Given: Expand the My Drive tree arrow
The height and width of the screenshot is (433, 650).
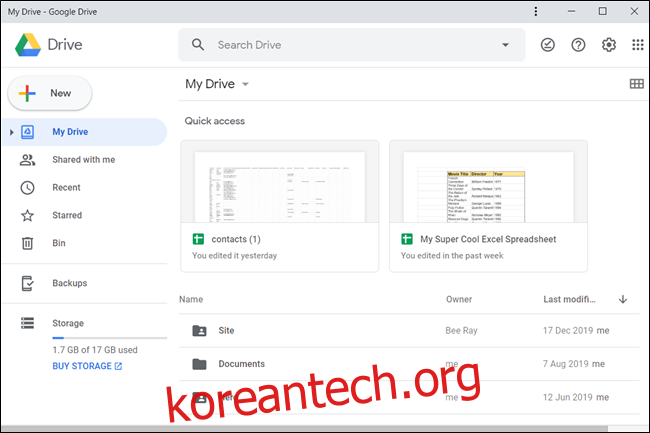Looking at the screenshot, I should point(12,132).
